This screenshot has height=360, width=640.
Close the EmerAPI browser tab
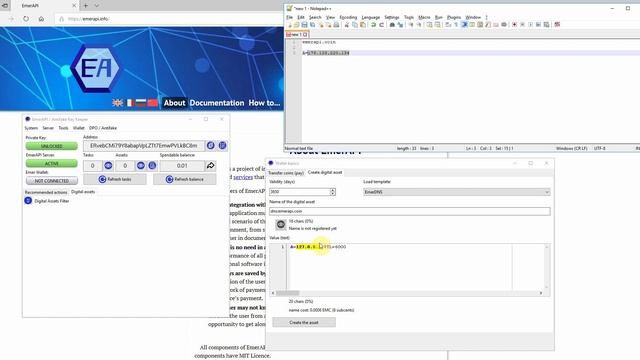click(74, 6)
